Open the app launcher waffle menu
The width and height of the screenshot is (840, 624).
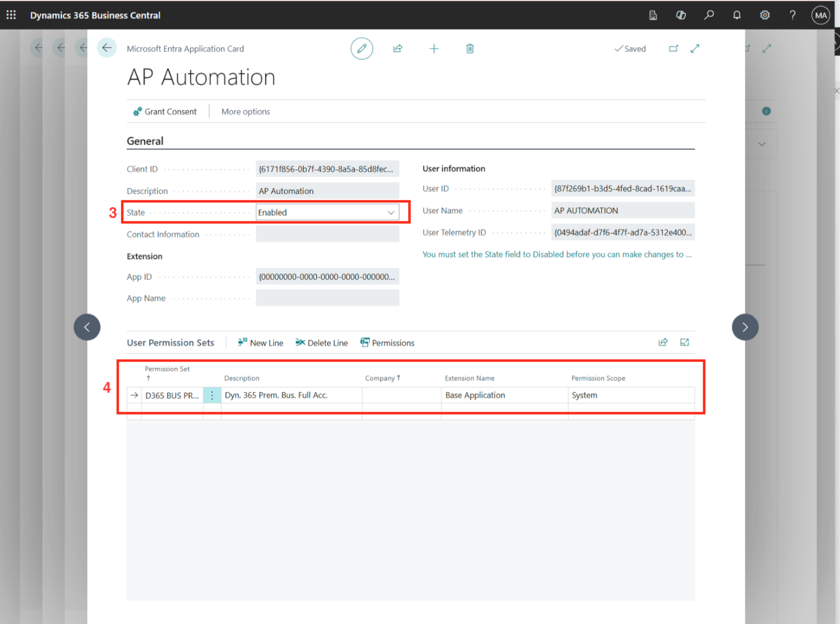(11, 15)
